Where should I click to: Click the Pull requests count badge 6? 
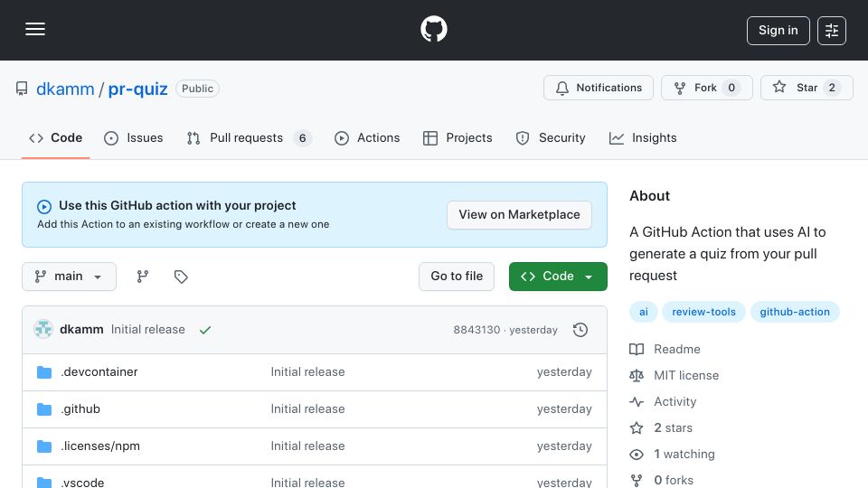[302, 137]
